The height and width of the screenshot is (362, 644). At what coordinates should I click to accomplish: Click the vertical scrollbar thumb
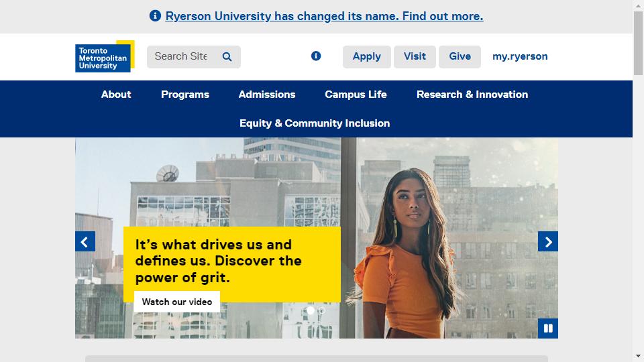(x=638, y=43)
